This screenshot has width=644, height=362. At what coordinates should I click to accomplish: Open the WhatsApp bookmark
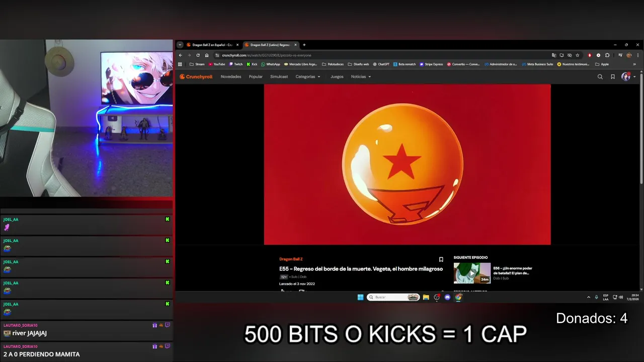pyautogui.click(x=271, y=64)
